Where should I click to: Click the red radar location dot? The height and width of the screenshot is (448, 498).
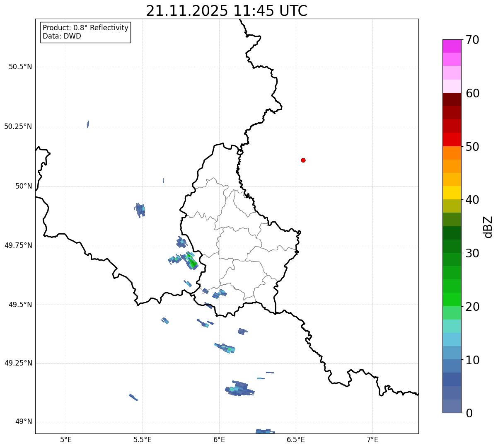pos(303,160)
